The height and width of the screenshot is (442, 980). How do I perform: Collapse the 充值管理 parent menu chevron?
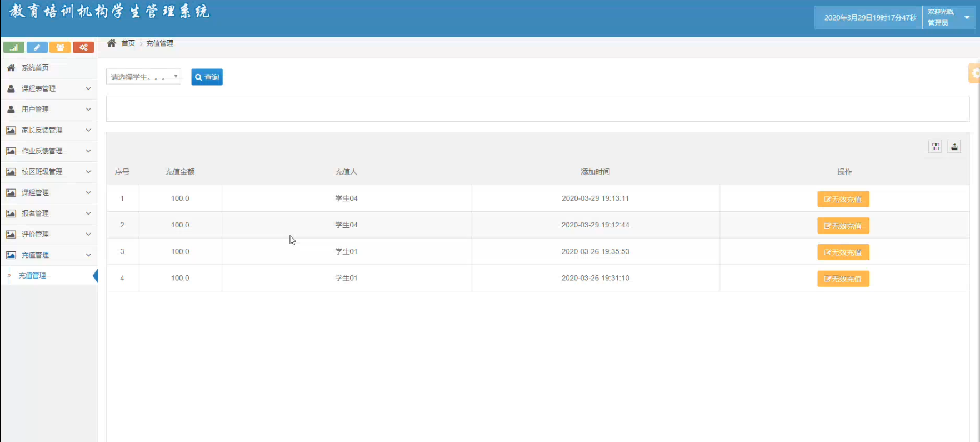pyautogui.click(x=88, y=255)
